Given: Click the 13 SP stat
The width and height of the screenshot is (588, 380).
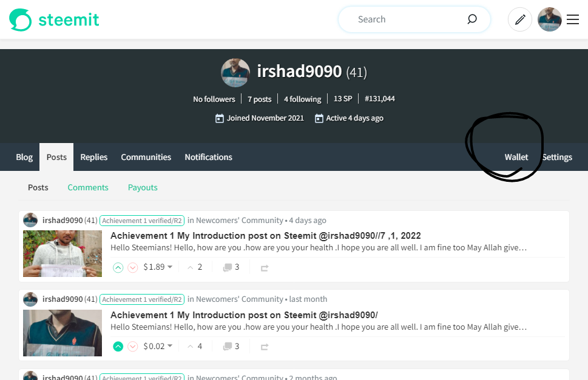Looking at the screenshot, I should pos(343,98).
